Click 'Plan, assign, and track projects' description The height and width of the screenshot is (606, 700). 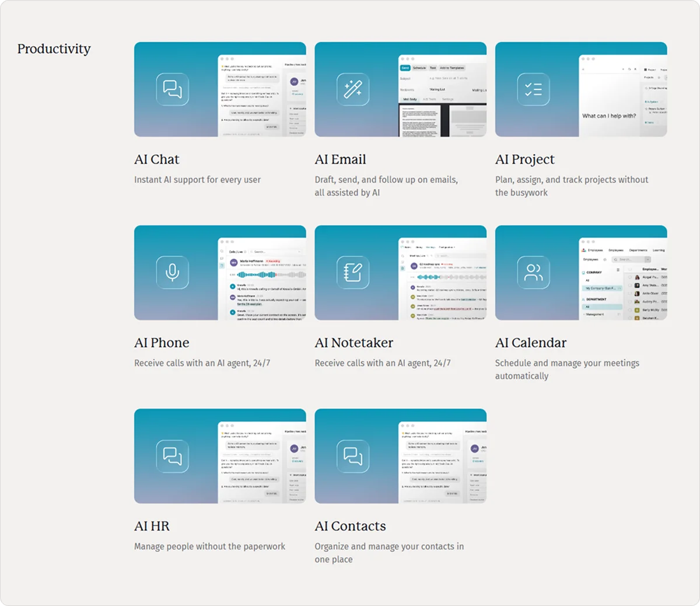pos(572,186)
